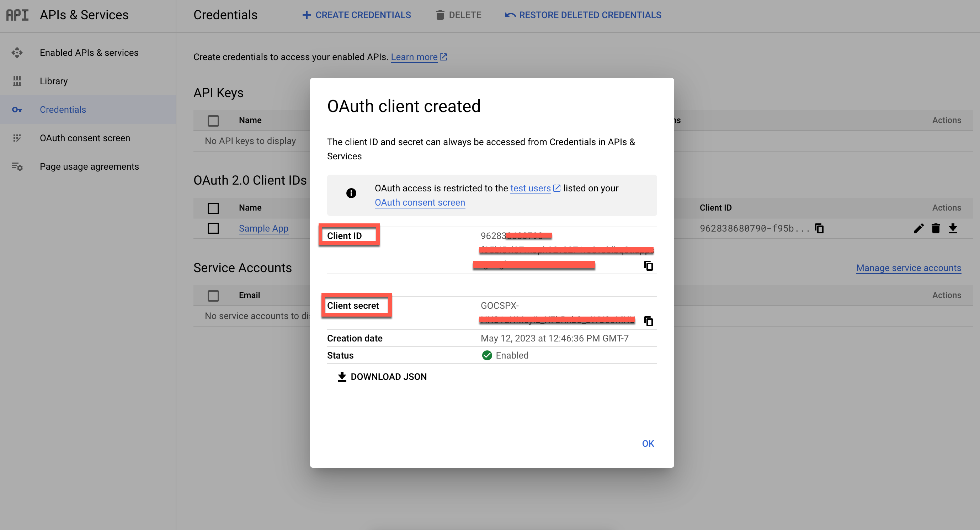Click the OAuth consent screen icon
This screenshot has height=530, width=980.
[x=17, y=138]
